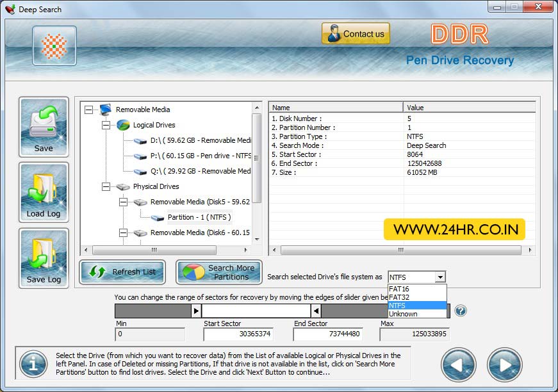This screenshot has height=392, width=558.
Task: Select Q:\ (29.92 GB removable media drive
Action: tap(201, 171)
